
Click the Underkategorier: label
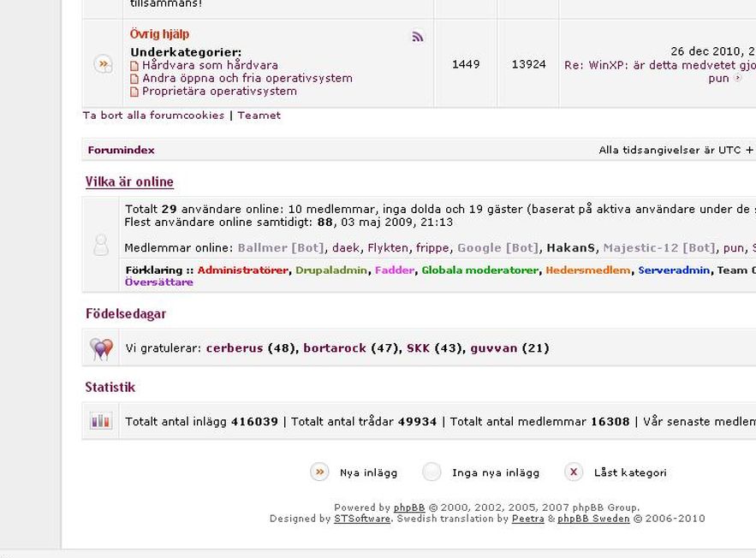(186, 52)
